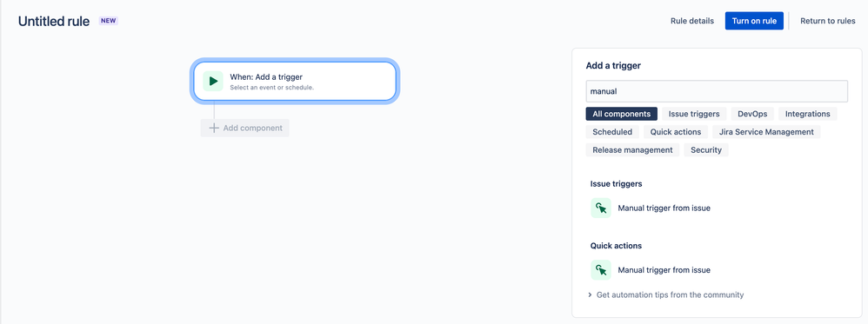Click the green play trigger icon

click(212, 82)
